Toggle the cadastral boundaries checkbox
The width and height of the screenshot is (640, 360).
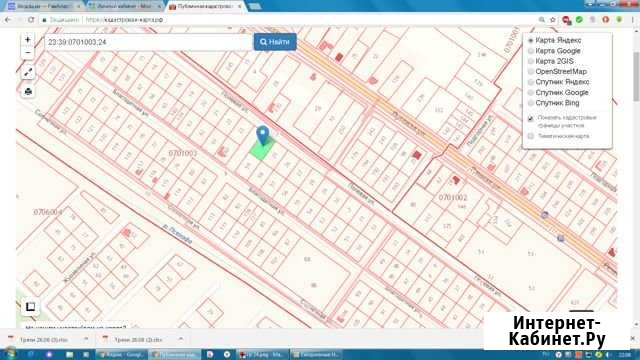click(531, 118)
